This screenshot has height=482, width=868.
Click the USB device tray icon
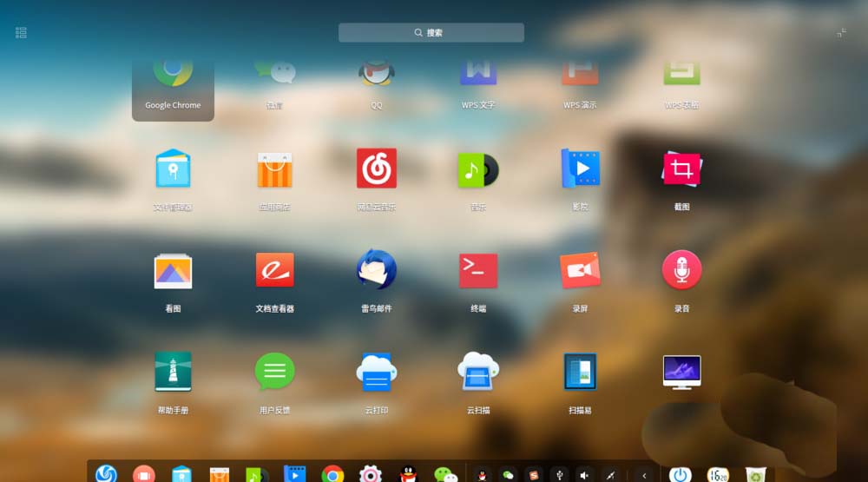pyautogui.click(x=560, y=475)
